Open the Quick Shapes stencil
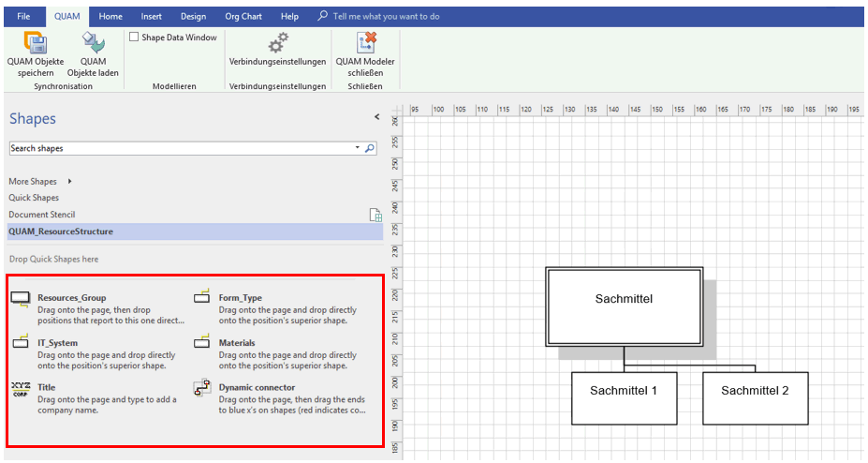Screen dimensions: 868x463 point(34,198)
